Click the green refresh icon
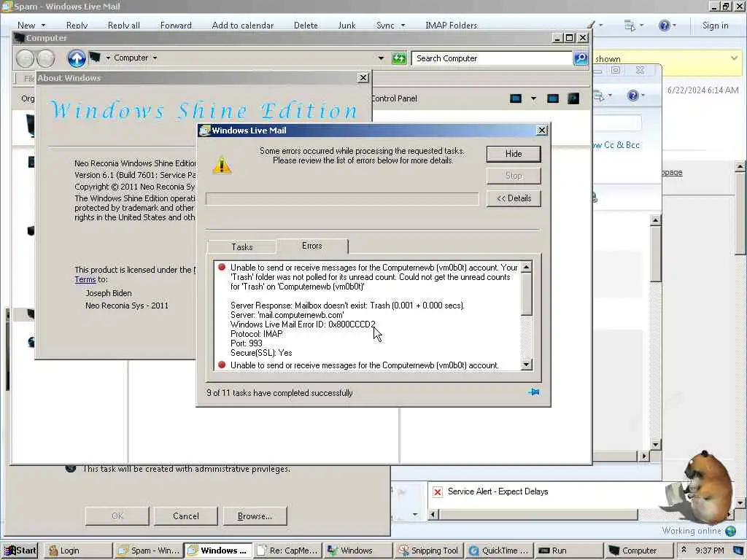Viewport: 747px width, 560px height. (x=399, y=58)
